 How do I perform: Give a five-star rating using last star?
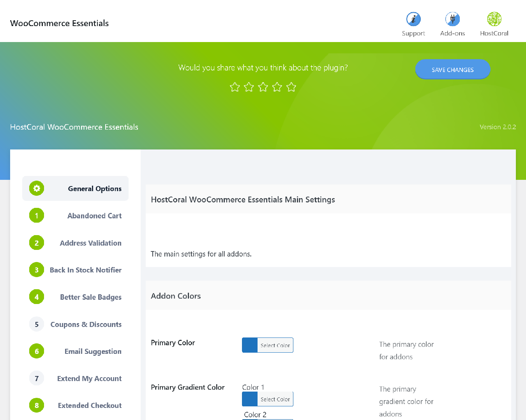pyautogui.click(x=291, y=87)
